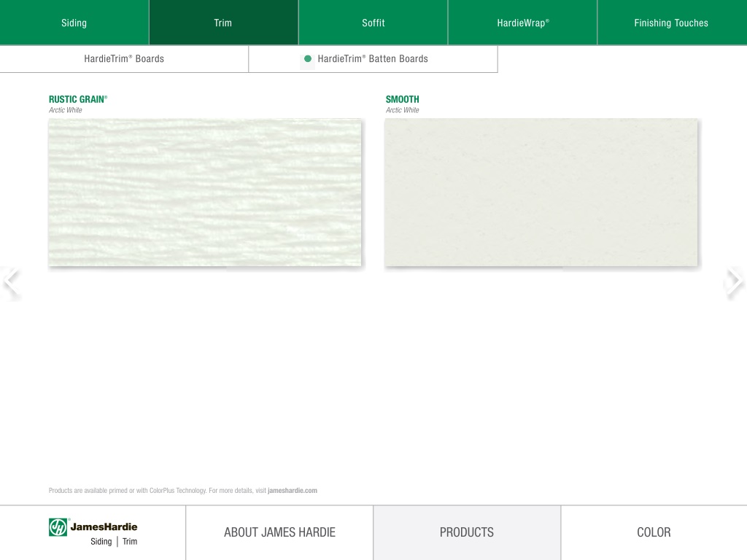
Task: Open the HardieWrap tab
Action: click(522, 23)
